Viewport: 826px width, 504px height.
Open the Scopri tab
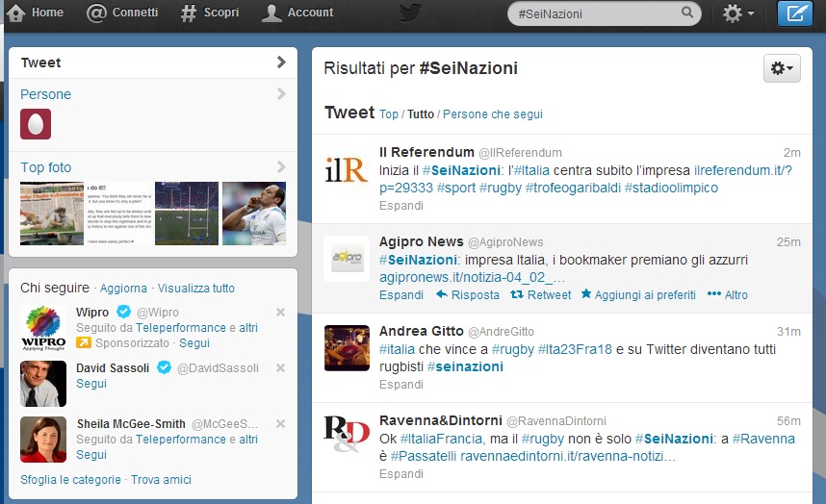coord(210,13)
